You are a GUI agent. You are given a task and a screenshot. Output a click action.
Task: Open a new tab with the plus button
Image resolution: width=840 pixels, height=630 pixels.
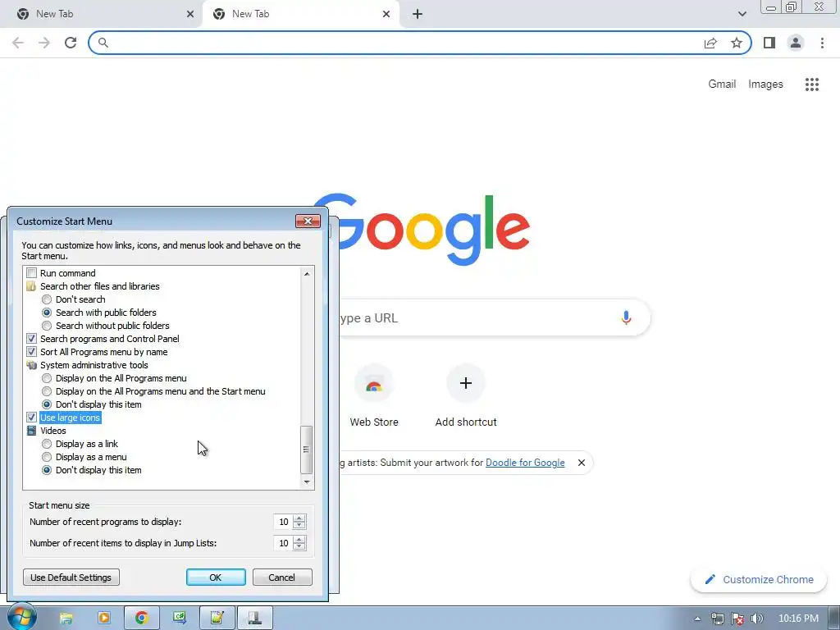[418, 14]
